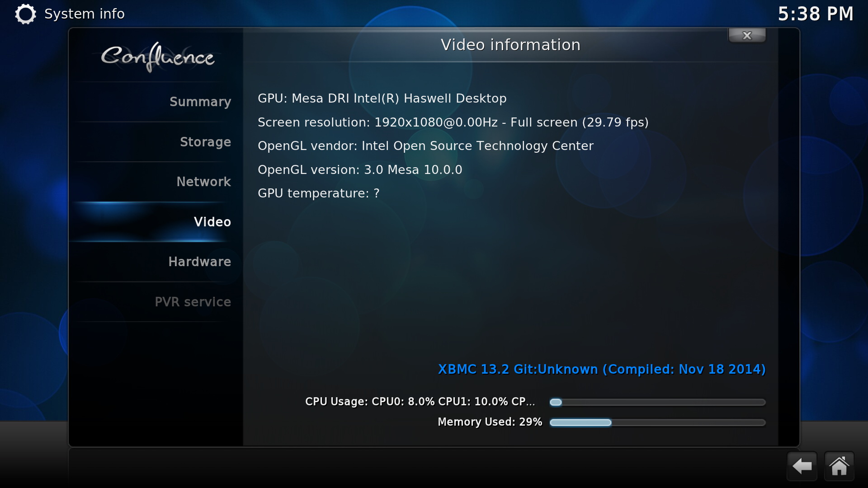This screenshot has width=868, height=488.
Task: Close the Video information dialog
Action: (x=747, y=35)
